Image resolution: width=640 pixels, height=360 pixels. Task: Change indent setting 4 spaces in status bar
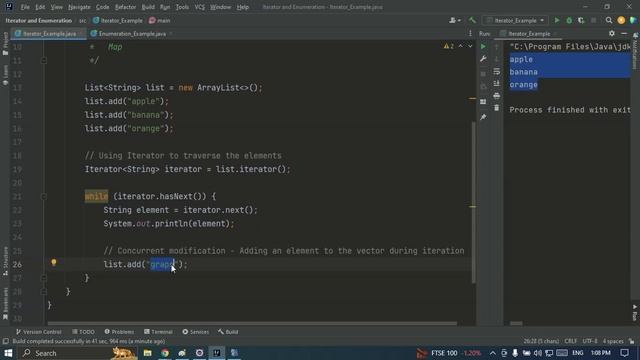(613, 341)
